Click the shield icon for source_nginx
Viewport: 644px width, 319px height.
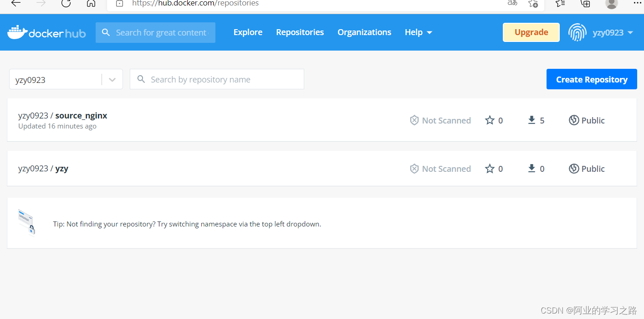414,120
